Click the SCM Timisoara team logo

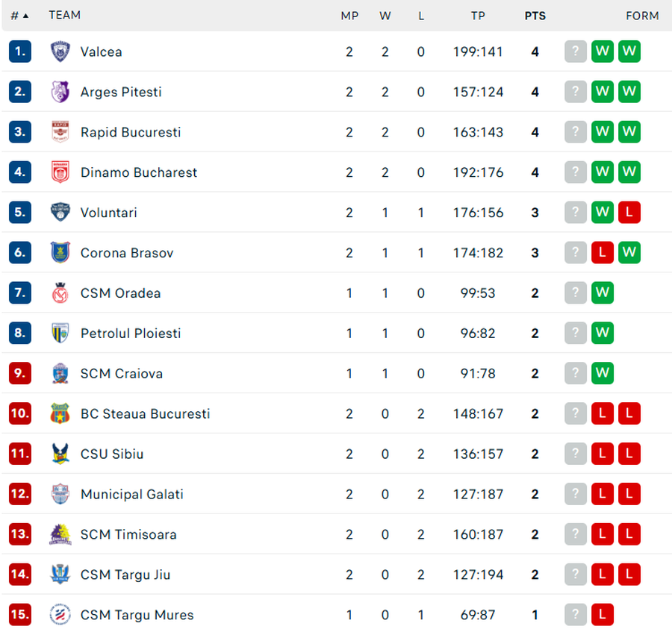pos(60,534)
